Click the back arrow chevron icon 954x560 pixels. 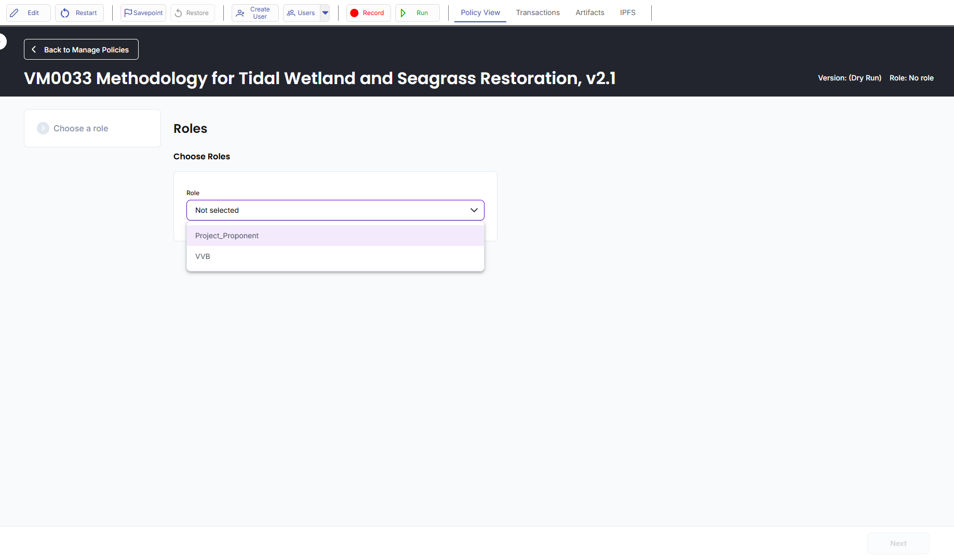[x=34, y=49]
